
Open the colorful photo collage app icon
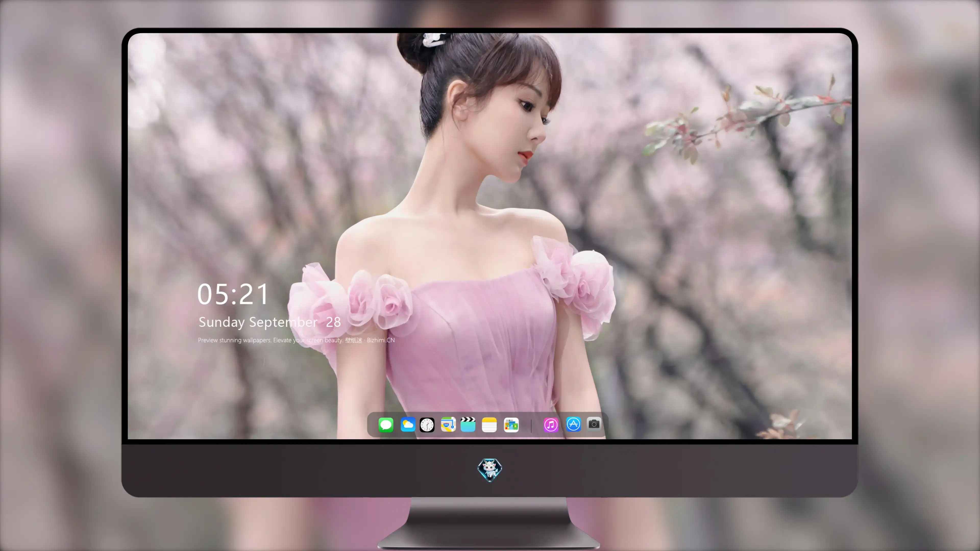coord(511,425)
